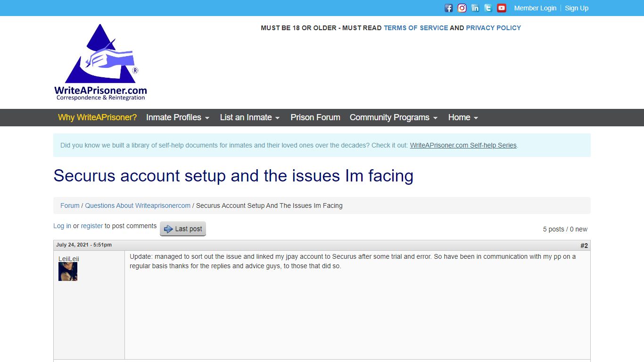Click the WriteAPrisoner.com logo
644x362 pixels.
(100, 62)
